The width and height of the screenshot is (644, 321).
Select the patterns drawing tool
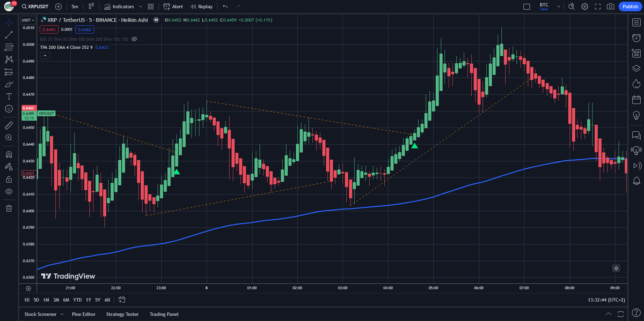(x=9, y=59)
